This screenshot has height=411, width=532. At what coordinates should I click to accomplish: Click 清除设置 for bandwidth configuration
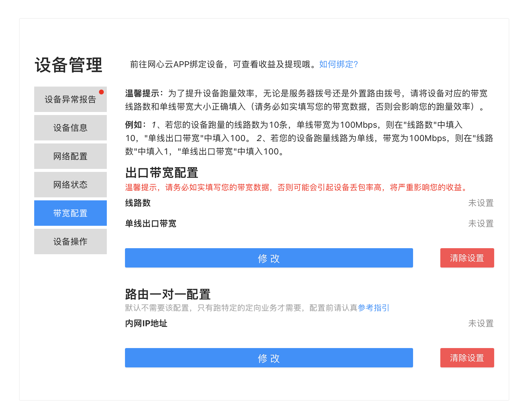pos(467,258)
